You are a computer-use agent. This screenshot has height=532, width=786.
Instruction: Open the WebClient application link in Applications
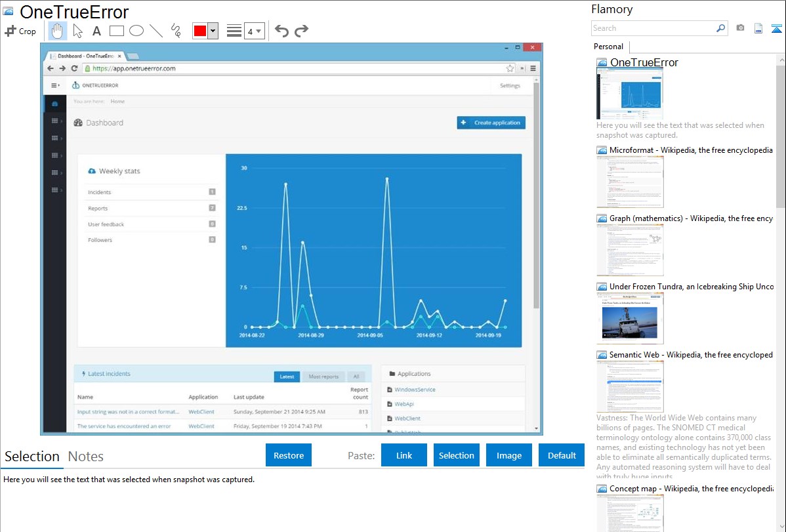[x=407, y=418]
